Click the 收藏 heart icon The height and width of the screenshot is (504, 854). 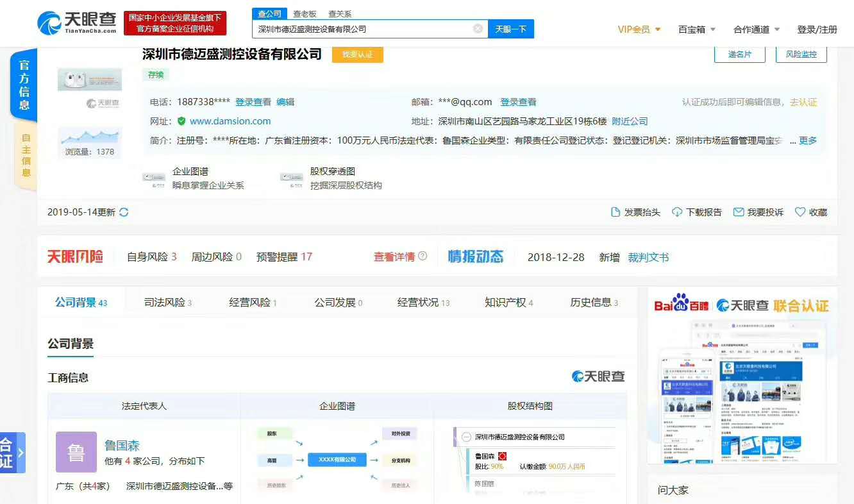(x=800, y=212)
